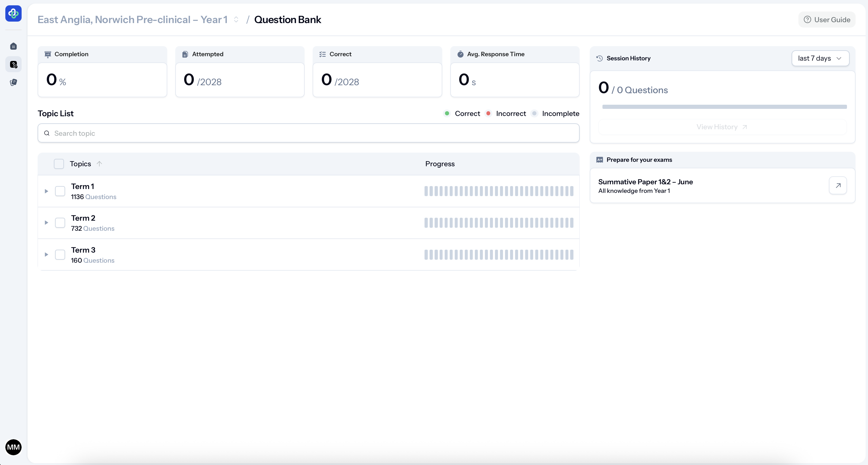
Task: Open Summative Paper 1&2 arrow icon
Action: point(838,185)
